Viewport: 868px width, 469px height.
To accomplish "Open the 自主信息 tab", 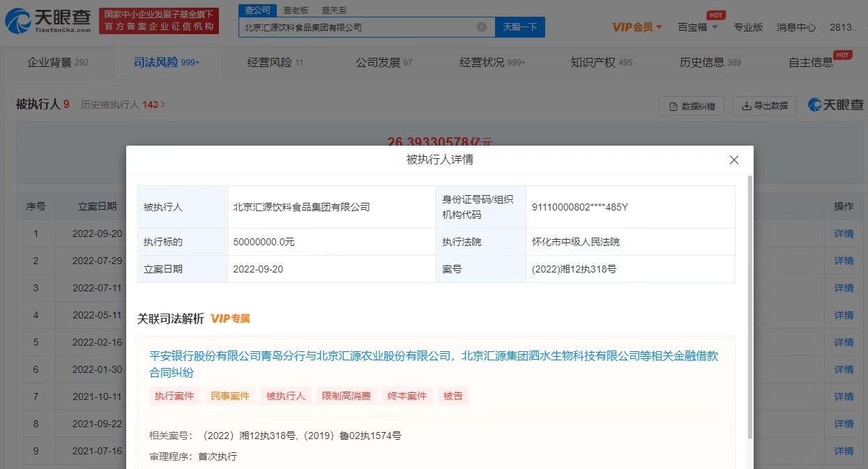I will [x=811, y=63].
